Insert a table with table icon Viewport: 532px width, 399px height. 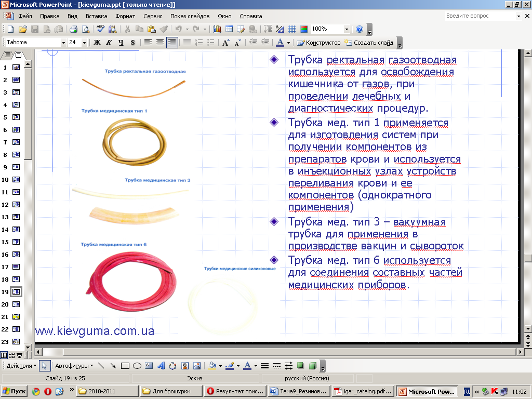(x=229, y=29)
